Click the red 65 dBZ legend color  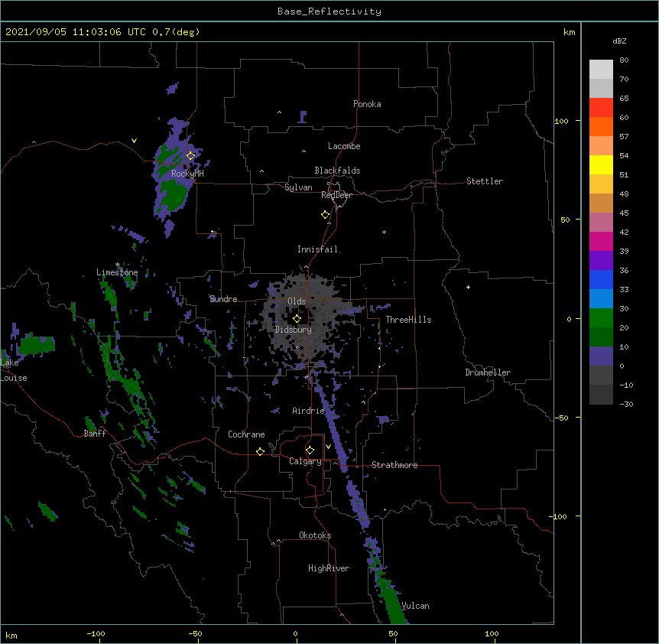coord(601,107)
